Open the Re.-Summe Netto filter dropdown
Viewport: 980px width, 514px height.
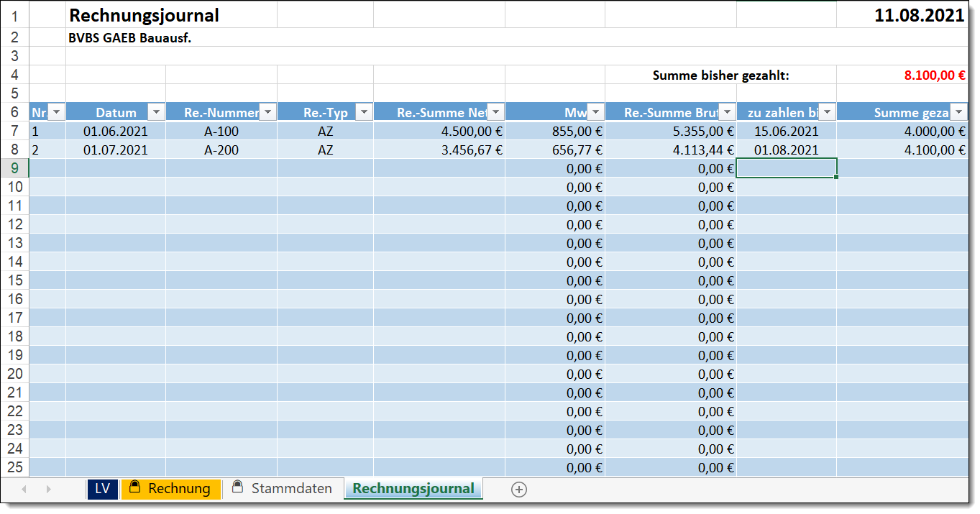(496, 112)
